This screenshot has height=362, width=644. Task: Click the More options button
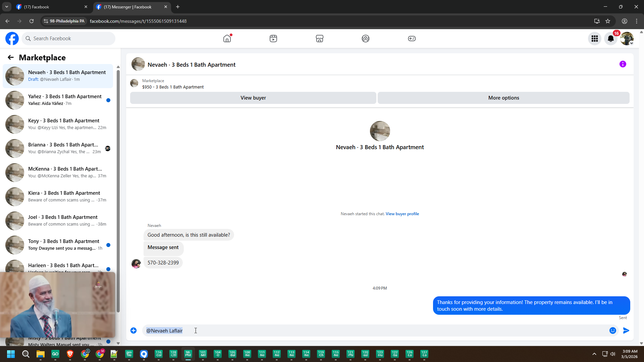(x=503, y=98)
